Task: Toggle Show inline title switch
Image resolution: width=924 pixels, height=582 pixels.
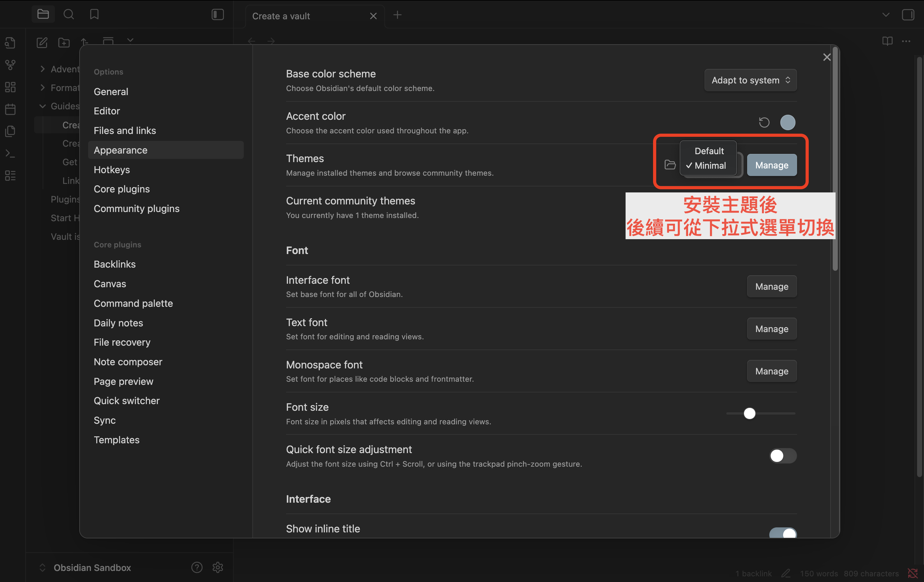Action: click(x=783, y=533)
